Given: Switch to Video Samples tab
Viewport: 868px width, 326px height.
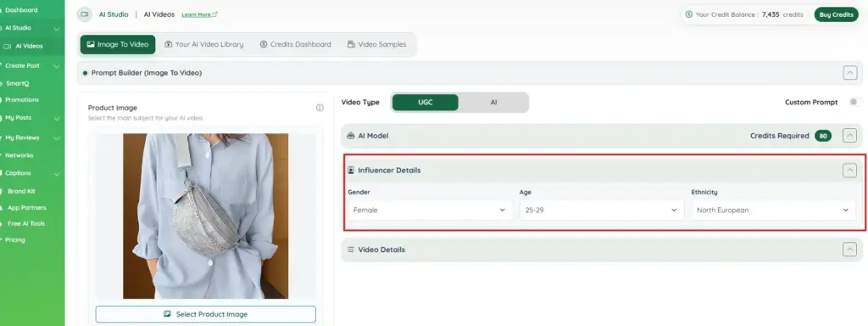Looking at the screenshot, I should click(x=376, y=44).
